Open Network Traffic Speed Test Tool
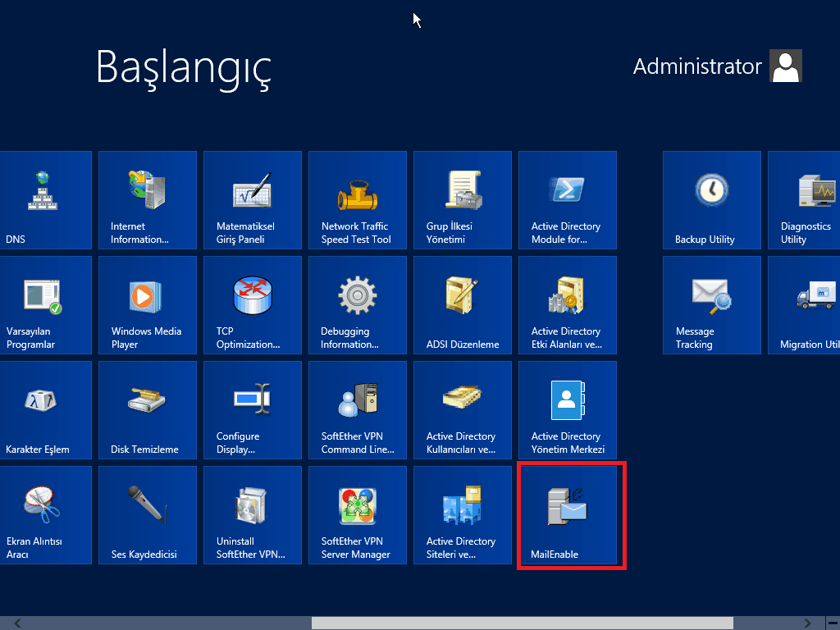 (x=358, y=200)
